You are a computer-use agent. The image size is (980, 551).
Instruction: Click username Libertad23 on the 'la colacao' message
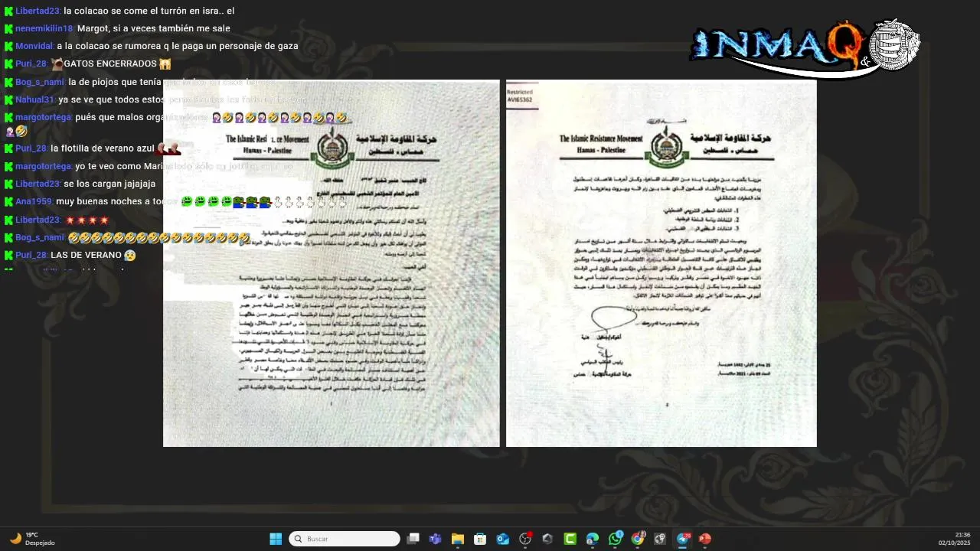[x=38, y=11]
